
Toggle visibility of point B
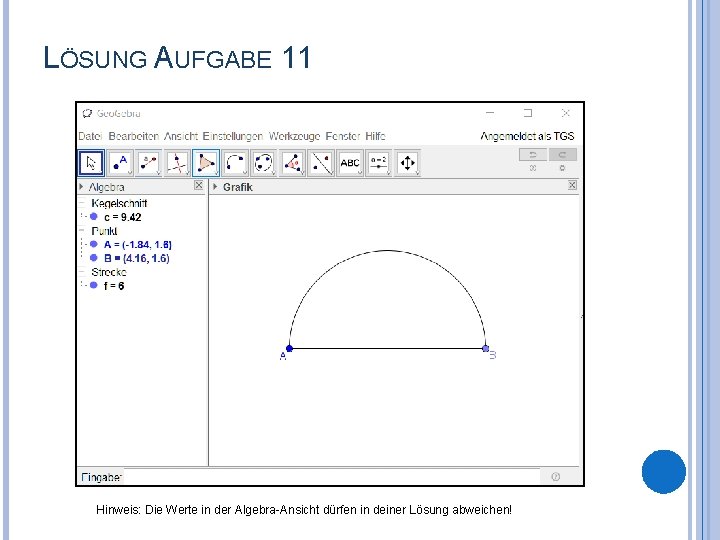(x=94, y=258)
